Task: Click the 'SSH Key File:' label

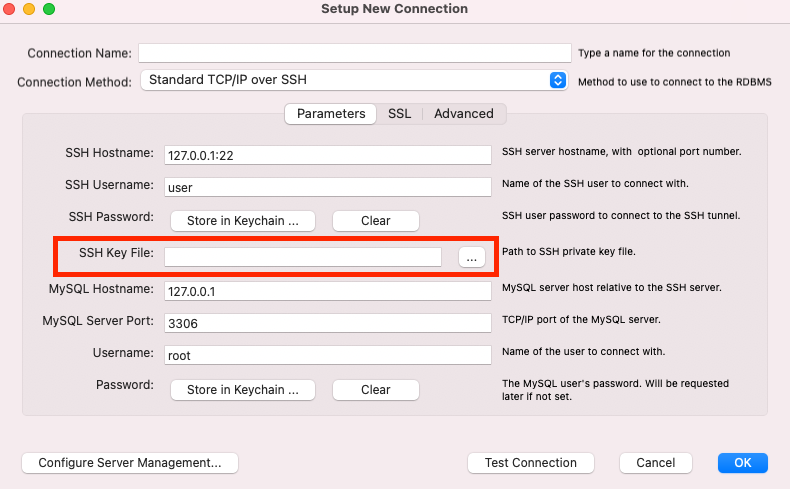Action: pyautogui.click(x=116, y=253)
